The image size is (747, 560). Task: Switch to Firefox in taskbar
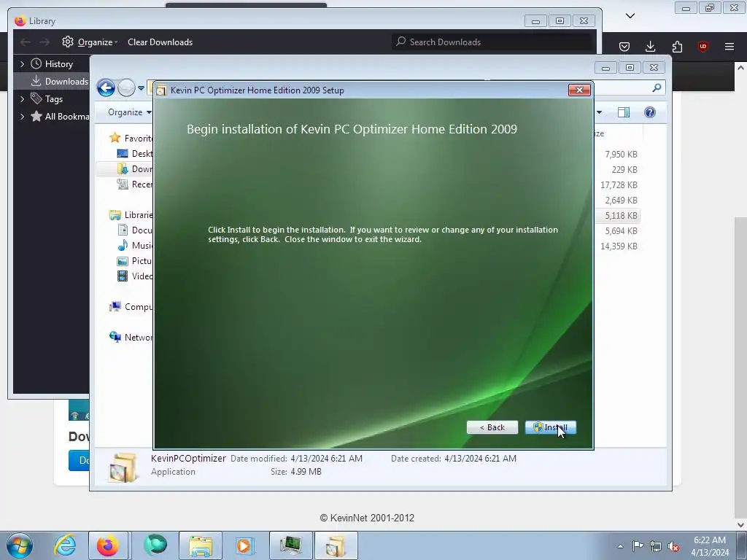(x=108, y=545)
